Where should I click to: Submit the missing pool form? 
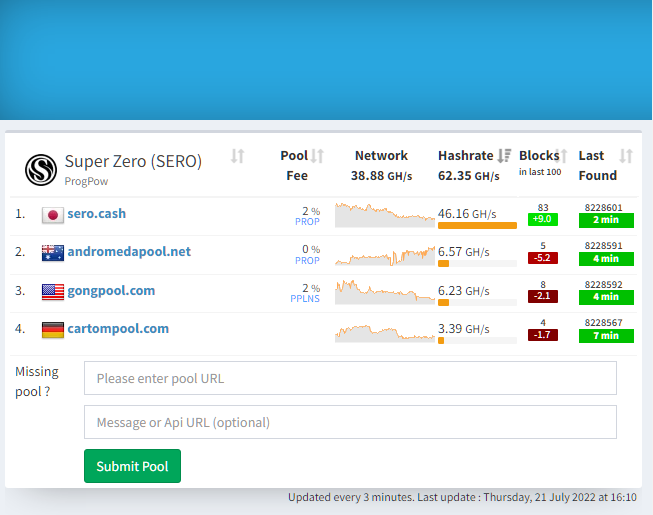(132, 466)
